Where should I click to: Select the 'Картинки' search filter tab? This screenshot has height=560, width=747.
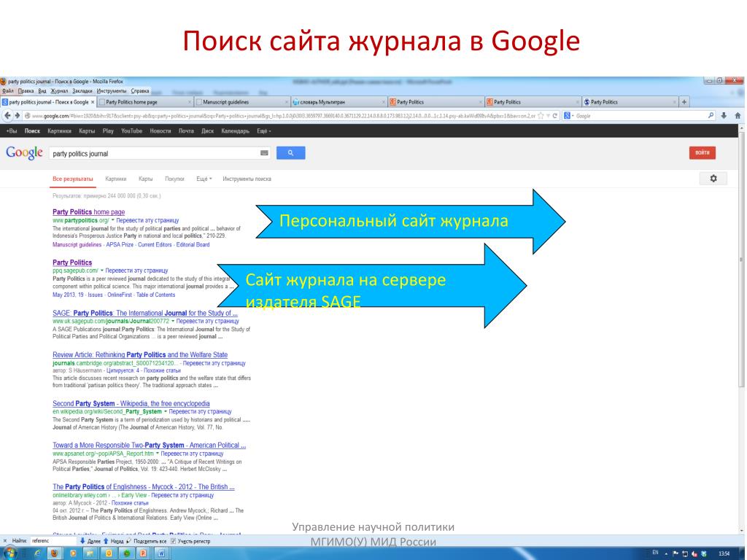[x=116, y=179]
